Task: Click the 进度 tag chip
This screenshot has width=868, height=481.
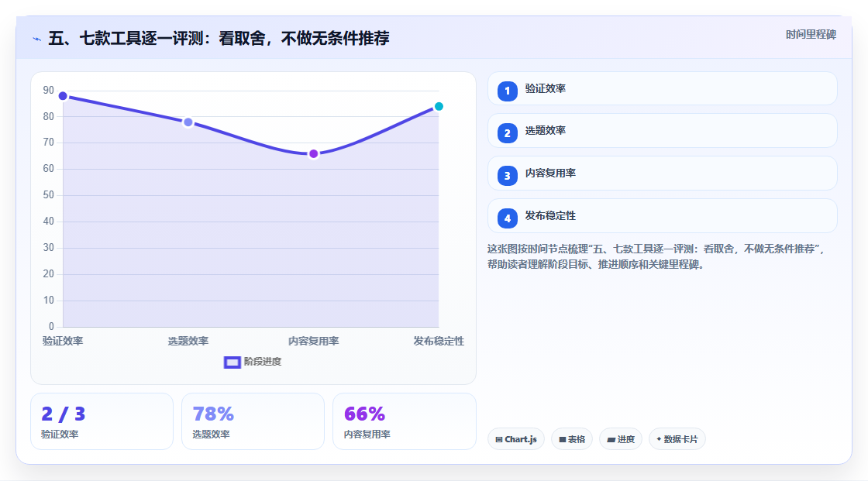Action: point(621,439)
